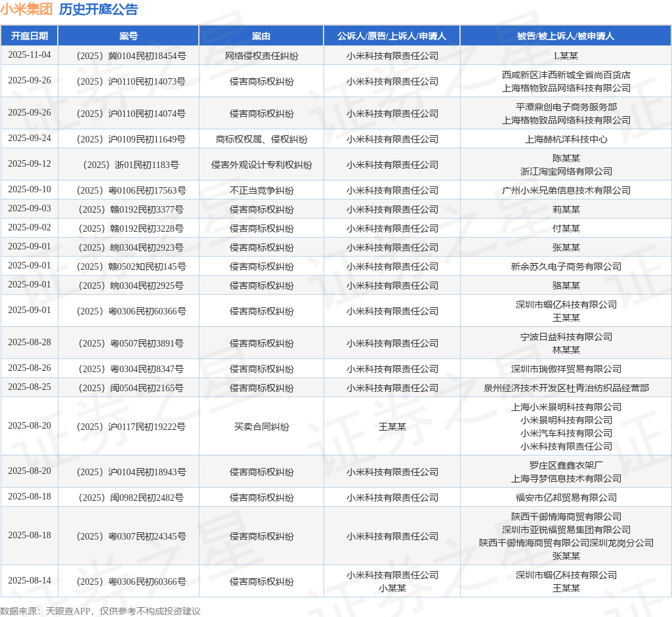Click defendant 骆某某
The width and height of the screenshot is (672, 617).
tap(566, 285)
